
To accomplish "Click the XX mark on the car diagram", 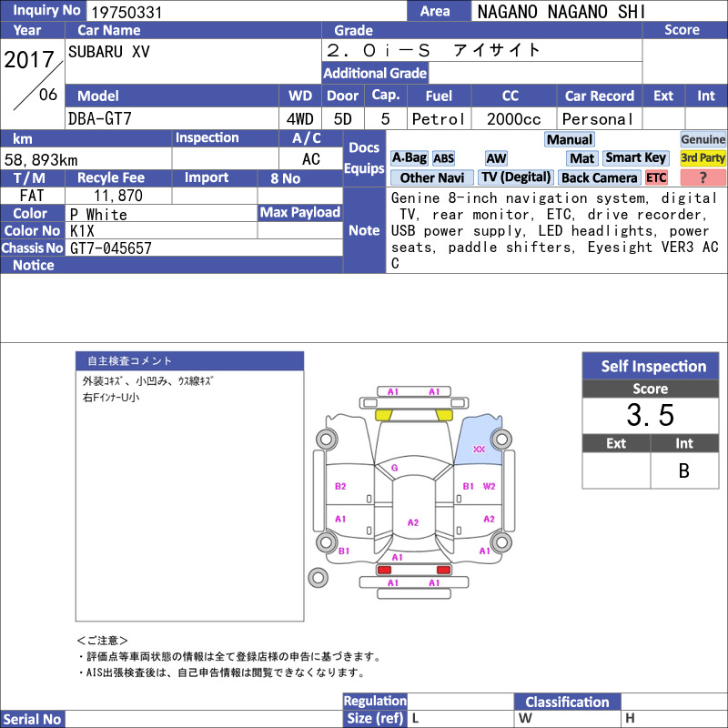I will click(x=479, y=449).
